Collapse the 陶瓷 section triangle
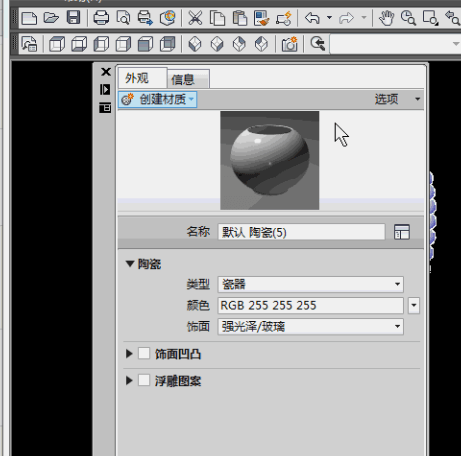The height and width of the screenshot is (456, 461). 130,264
